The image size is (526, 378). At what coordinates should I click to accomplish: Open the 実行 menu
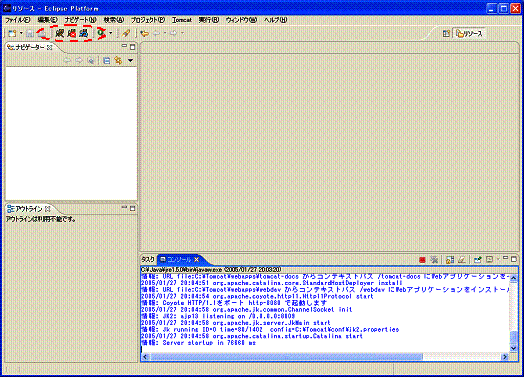click(x=208, y=20)
